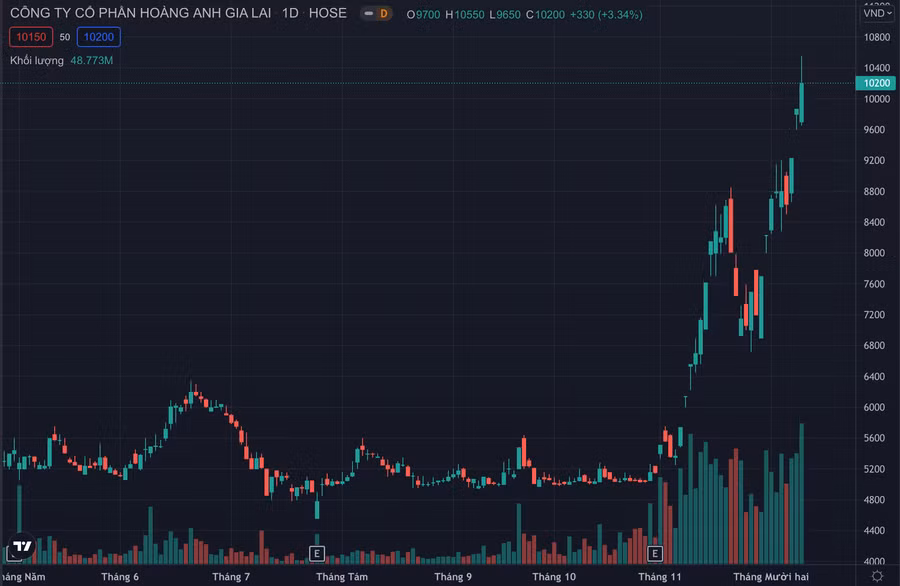Image resolution: width=900 pixels, height=586 pixels.
Task: Click the Khối lượng volume indicator legend
Action: (38, 61)
